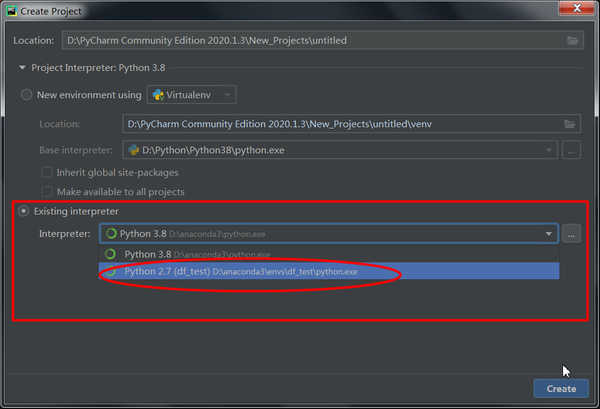Click the Virtualenv Python icon
The image size is (600, 409).
pyautogui.click(x=158, y=95)
